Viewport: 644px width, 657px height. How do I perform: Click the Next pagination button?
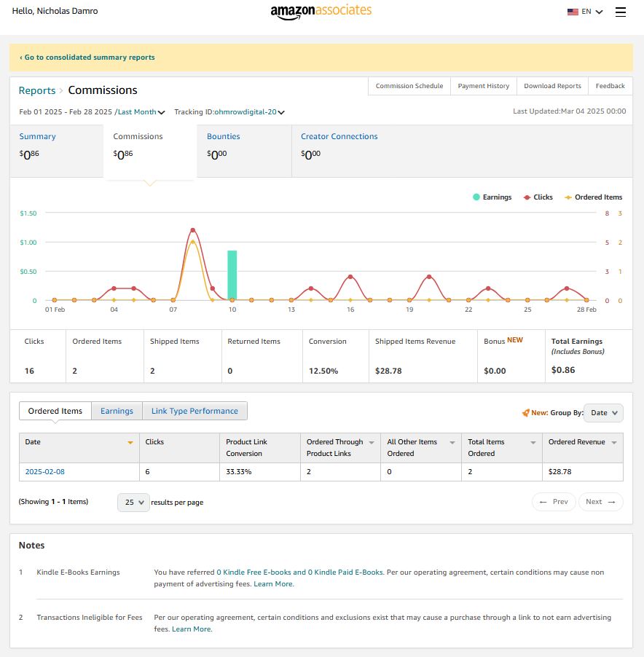tap(600, 502)
